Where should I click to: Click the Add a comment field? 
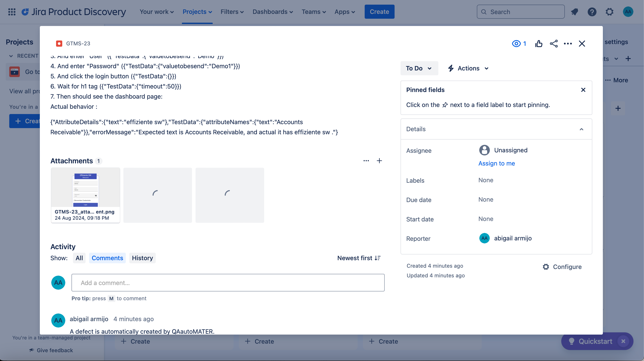point(228,283)
